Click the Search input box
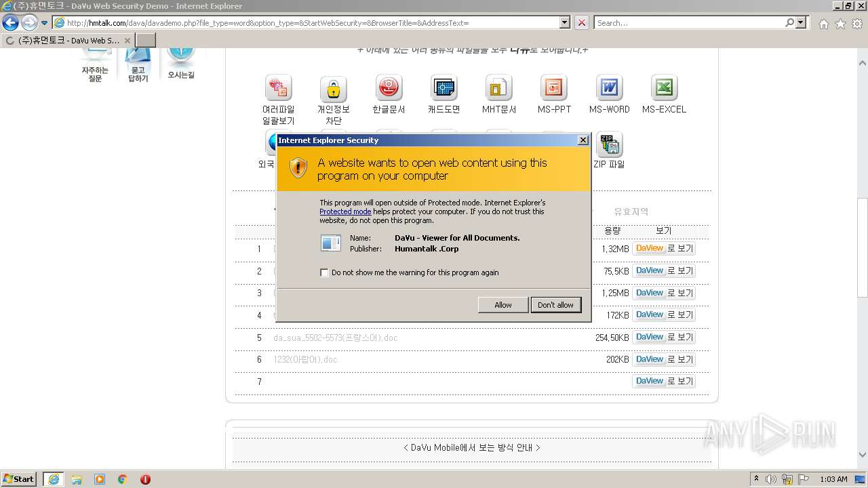This screenshot has width=868, height=488. click(x=689, y=22)
